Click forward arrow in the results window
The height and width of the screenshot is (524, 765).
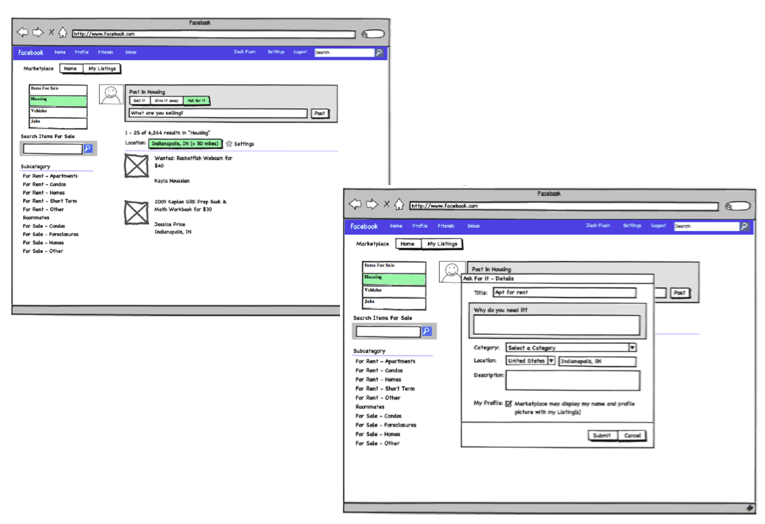[38, 32]
